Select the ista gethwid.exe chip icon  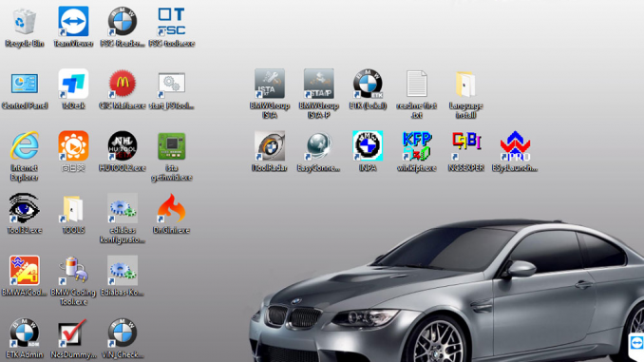coord(172,146)
